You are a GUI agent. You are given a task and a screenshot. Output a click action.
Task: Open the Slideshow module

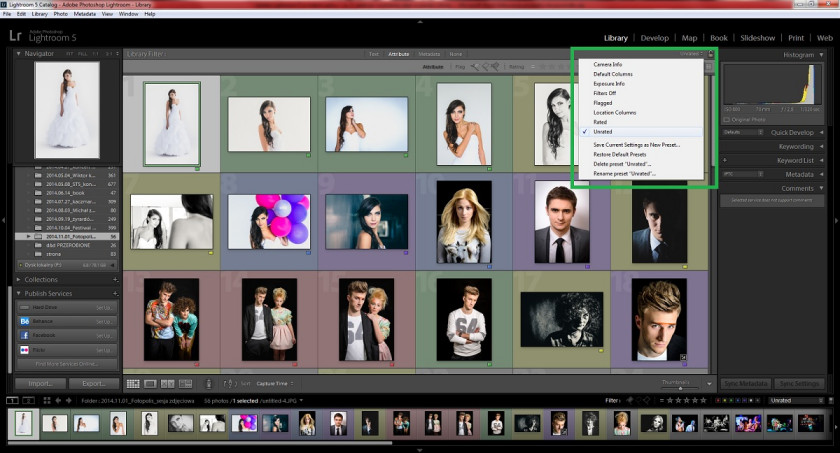[758, 38]
